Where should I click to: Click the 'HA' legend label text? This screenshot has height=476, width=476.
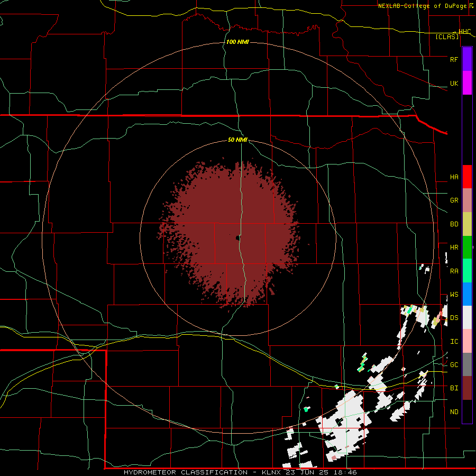coord(454,177)
